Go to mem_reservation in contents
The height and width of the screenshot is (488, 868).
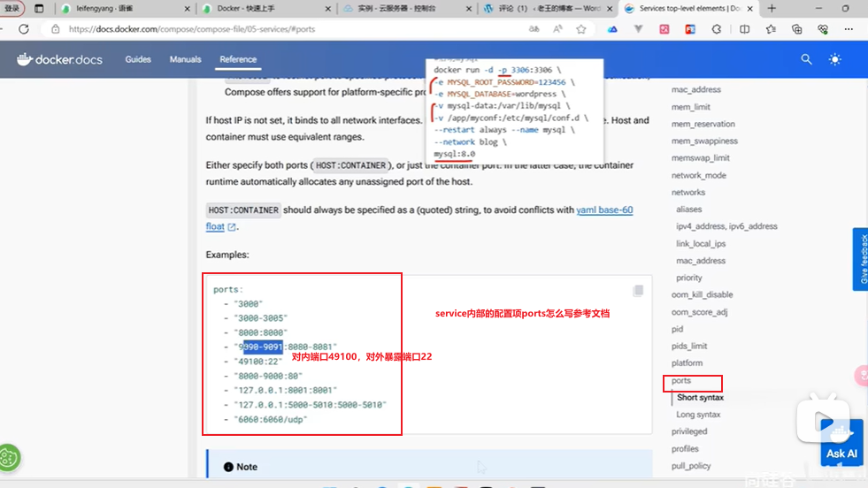click(x=703, y=124)
